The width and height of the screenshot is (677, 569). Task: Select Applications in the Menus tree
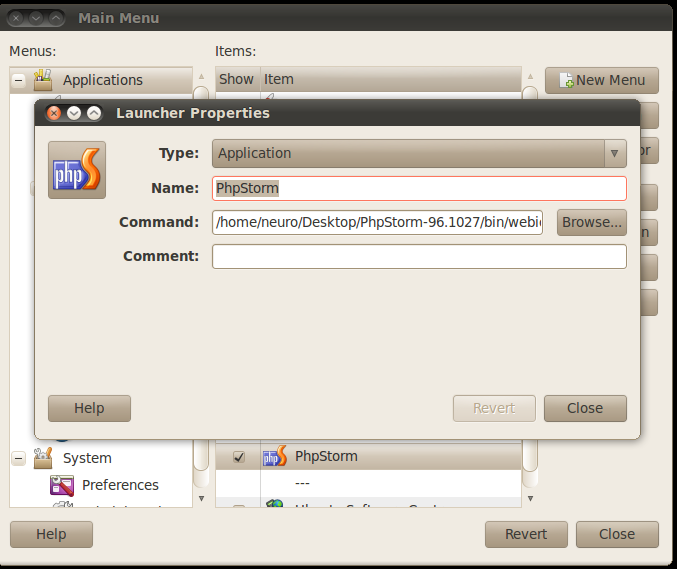tap(103, 80)
